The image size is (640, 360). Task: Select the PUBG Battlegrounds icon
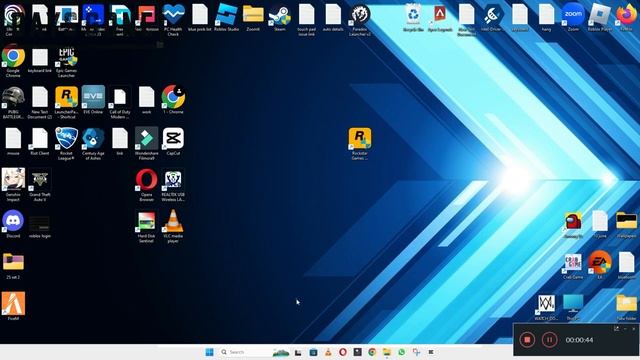pos(13,97)
